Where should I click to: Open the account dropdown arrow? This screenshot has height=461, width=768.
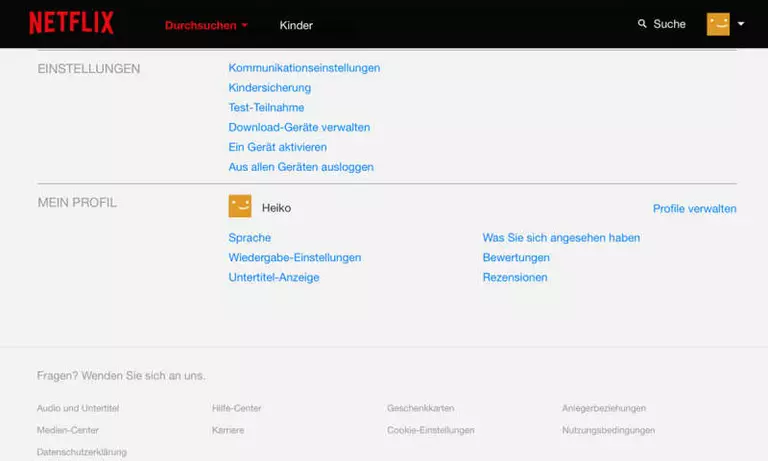click(741, 24)
